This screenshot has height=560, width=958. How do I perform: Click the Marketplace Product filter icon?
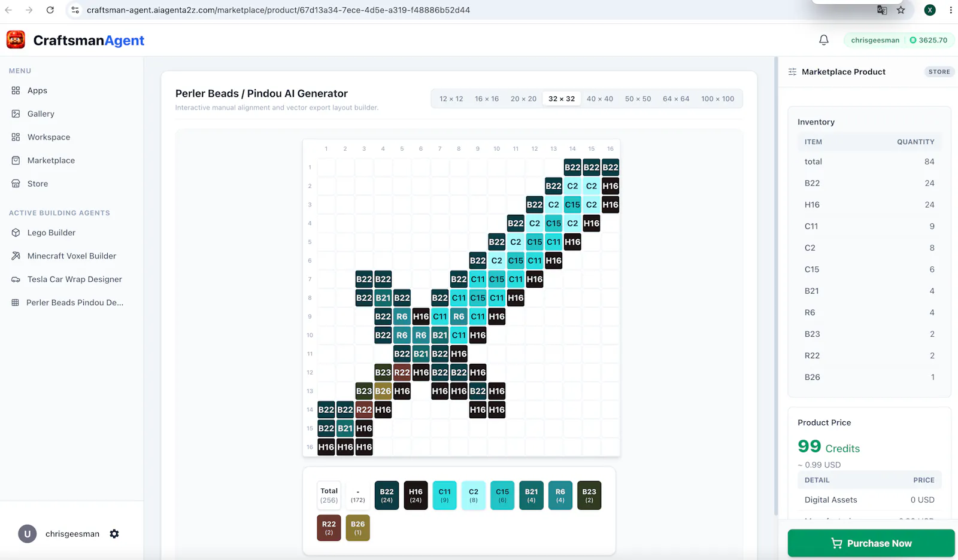click(x=792, y=72)
